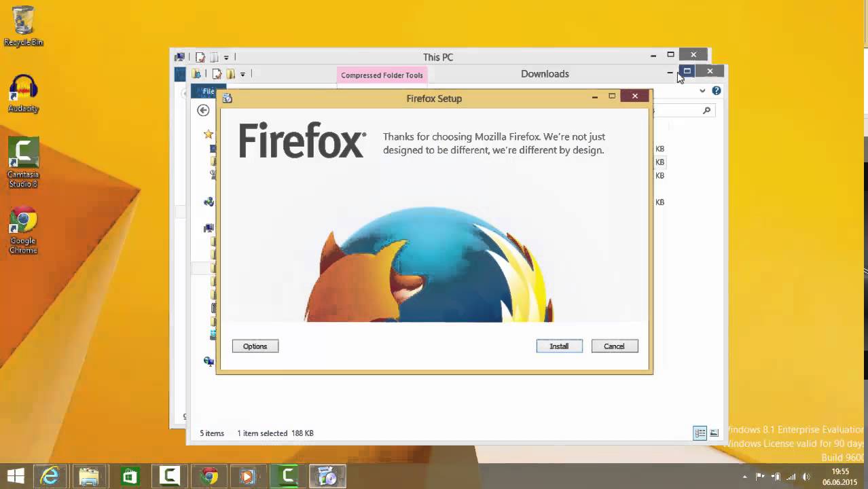Screen dimensions: 868x489
Task: Open the volume control in system tray
Action: [807, 477]
